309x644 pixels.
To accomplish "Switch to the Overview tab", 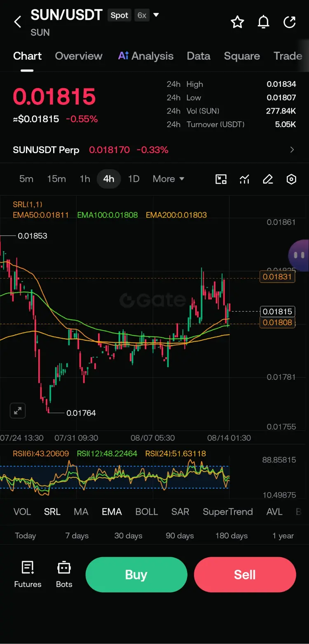I will click(x=79, y=56).
